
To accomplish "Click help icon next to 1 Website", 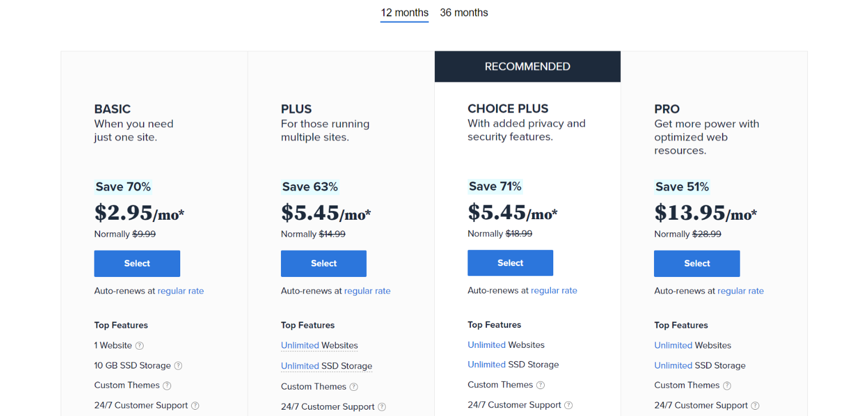I will (x=140, y=346).
